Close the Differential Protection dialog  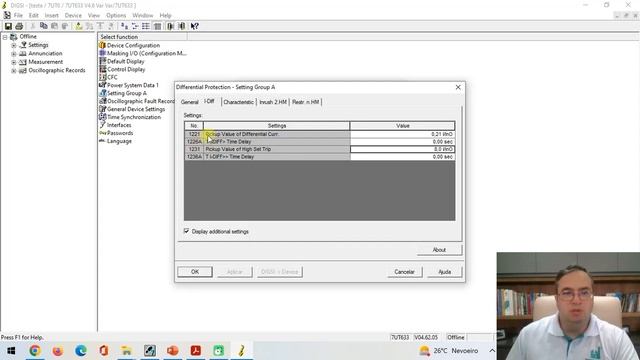(x=458, y=87)
